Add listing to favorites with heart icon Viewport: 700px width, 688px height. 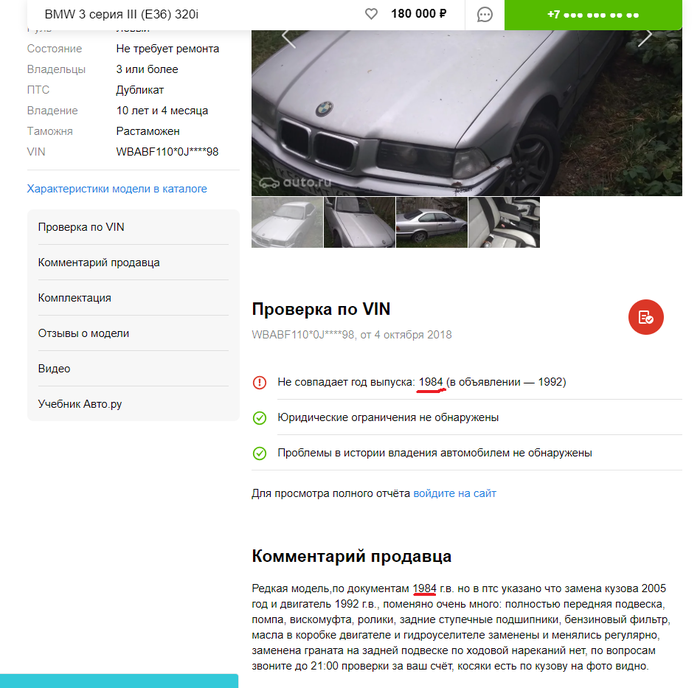pyautogui.click(x=371, y=14)
